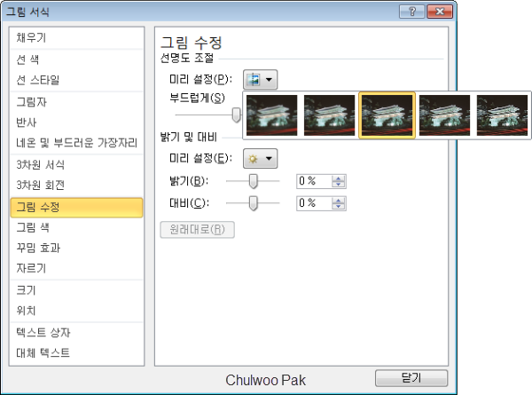The height and width of the screenshot is (395, 532).
Task: Click the help question mark button
Action: pyautogui.click(x=412, y=12)
